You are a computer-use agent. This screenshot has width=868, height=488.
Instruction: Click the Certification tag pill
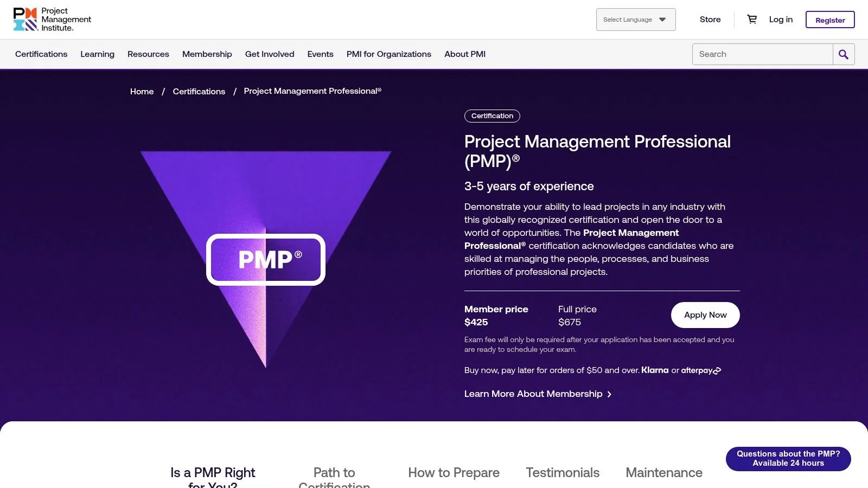[492, 116]
